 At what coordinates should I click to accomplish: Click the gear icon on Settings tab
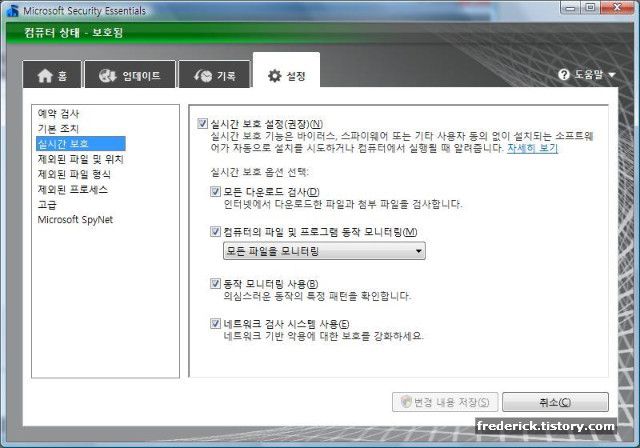coord(275,75)
